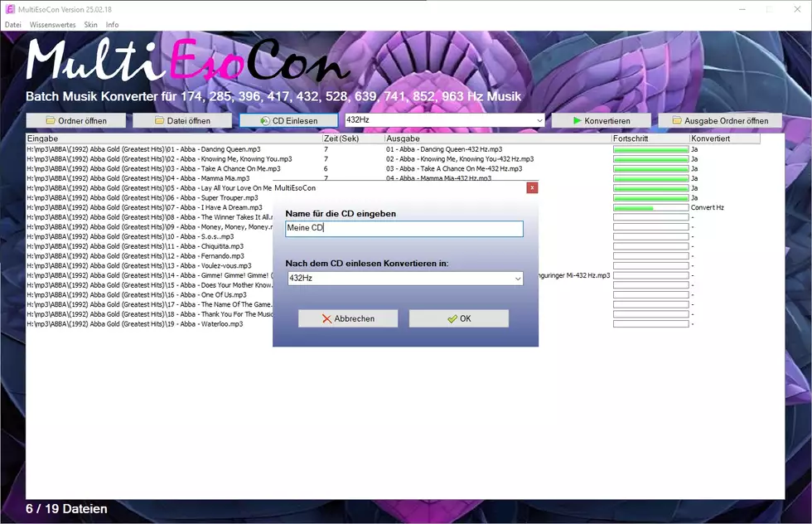Close the MultiEsoCon dialog with red X
Image resolution: width=812 pixels, height=524 pixels.
532,187
